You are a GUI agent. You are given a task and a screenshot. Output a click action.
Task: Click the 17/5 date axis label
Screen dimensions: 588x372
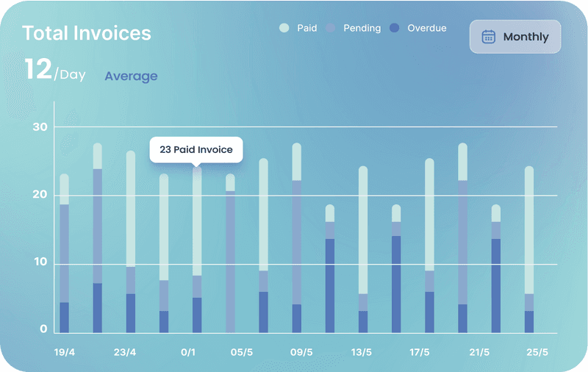(x=420, y=352)
